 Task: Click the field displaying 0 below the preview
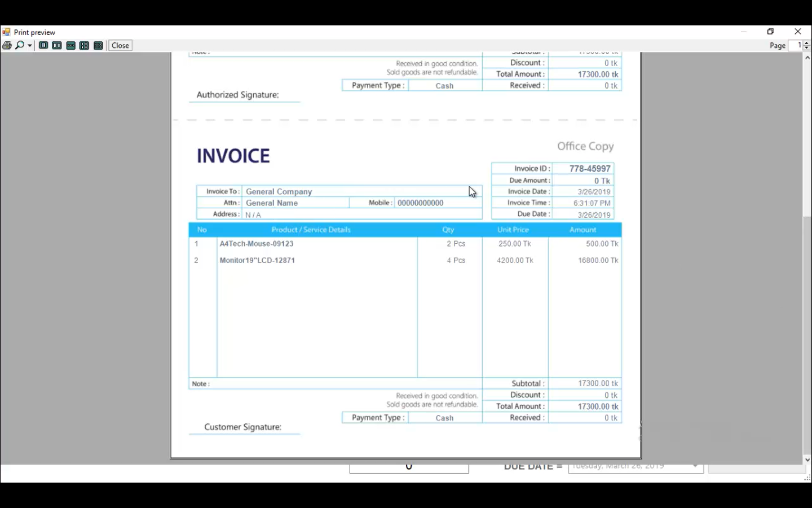tap(409, 466)
